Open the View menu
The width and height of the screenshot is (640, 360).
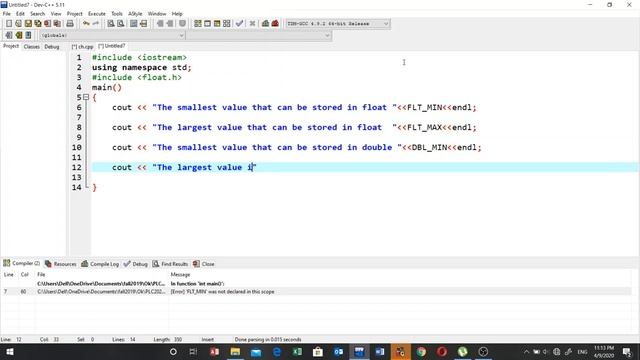[x=56, y=13]
